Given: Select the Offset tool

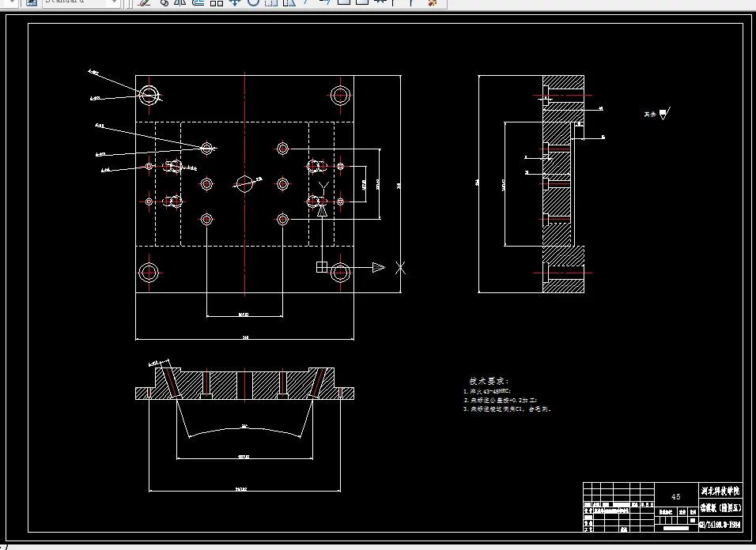Looking at the screenshot, I should (x=198, y=2).
